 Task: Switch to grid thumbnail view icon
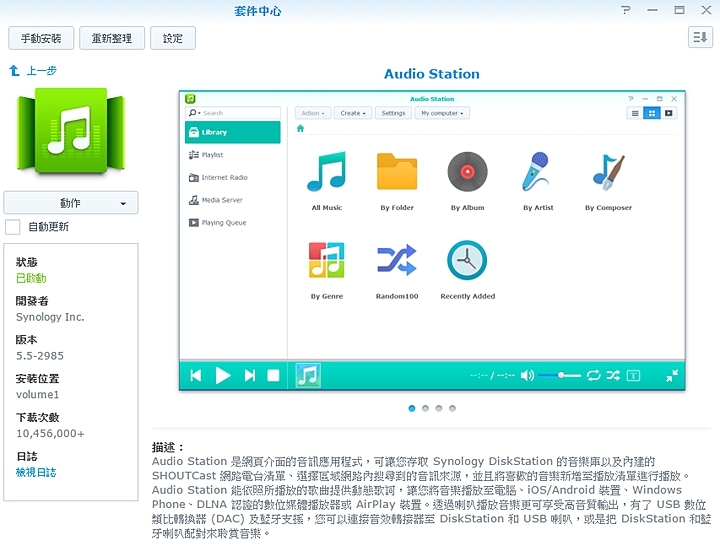pos(652,113)
